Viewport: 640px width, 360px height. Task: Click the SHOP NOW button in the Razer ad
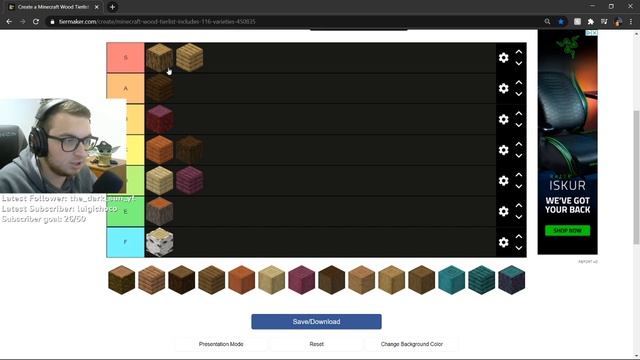point(567,231)
